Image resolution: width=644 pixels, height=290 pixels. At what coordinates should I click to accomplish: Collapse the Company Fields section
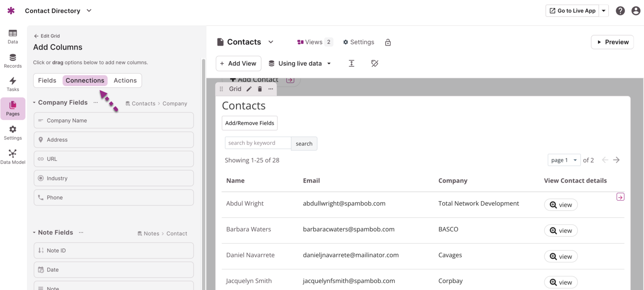click(34, 103)
